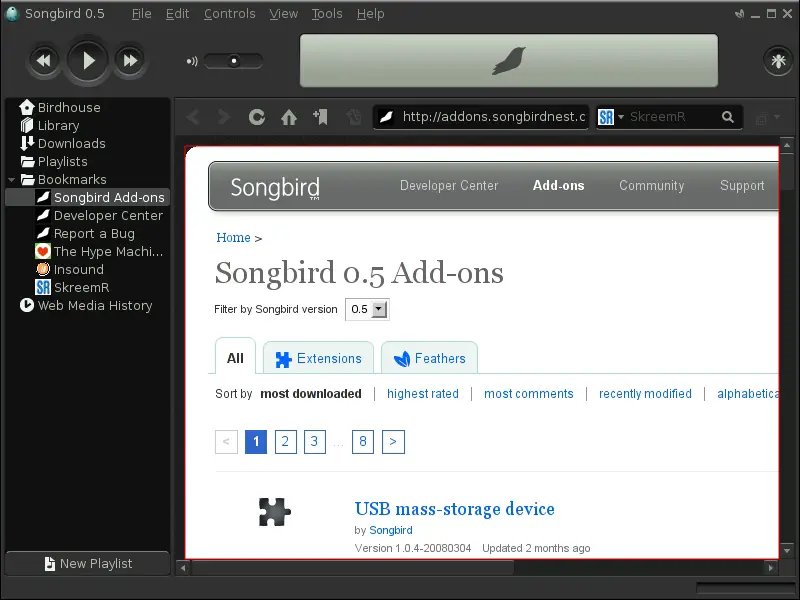Click the puzzle piece add-on icon

(274, 512)
